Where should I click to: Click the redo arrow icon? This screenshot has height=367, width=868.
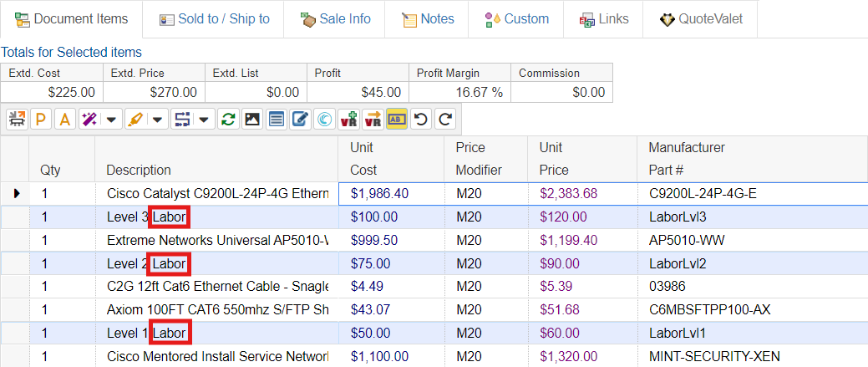tap(445, 120)
